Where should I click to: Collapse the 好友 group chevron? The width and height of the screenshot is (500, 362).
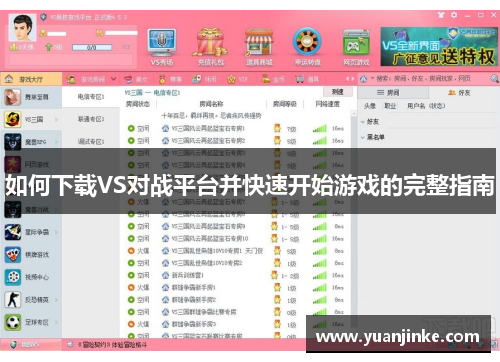(363, 122)
